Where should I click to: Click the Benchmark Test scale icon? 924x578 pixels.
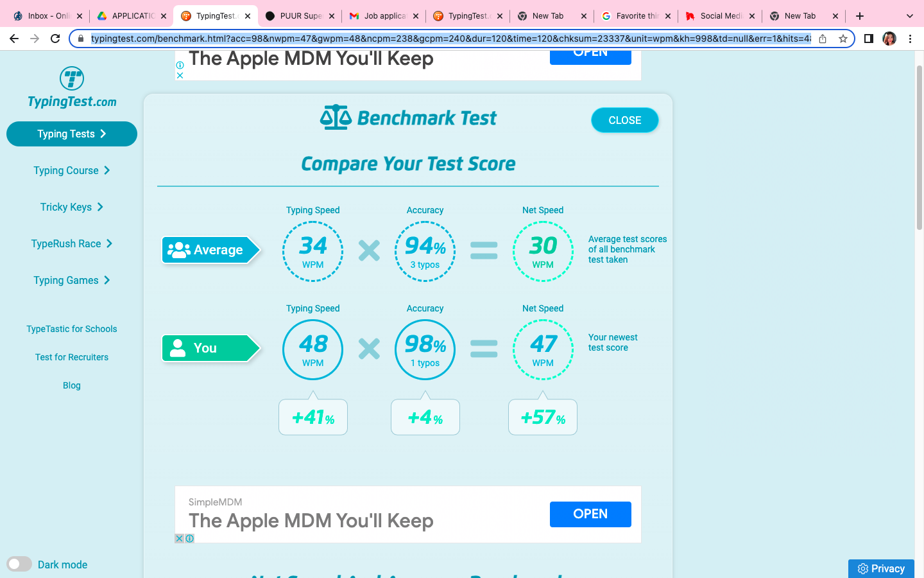point(336,117)
